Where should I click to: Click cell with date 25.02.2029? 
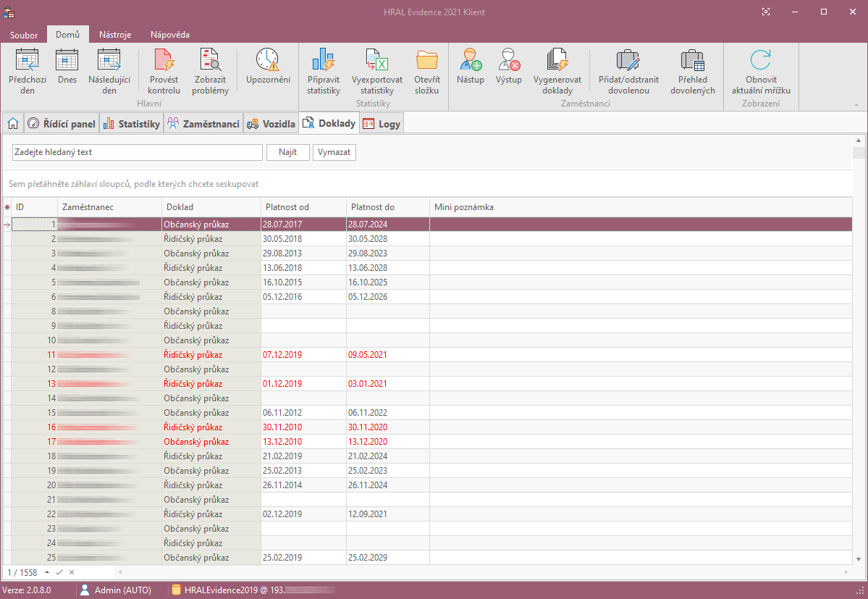387,558
